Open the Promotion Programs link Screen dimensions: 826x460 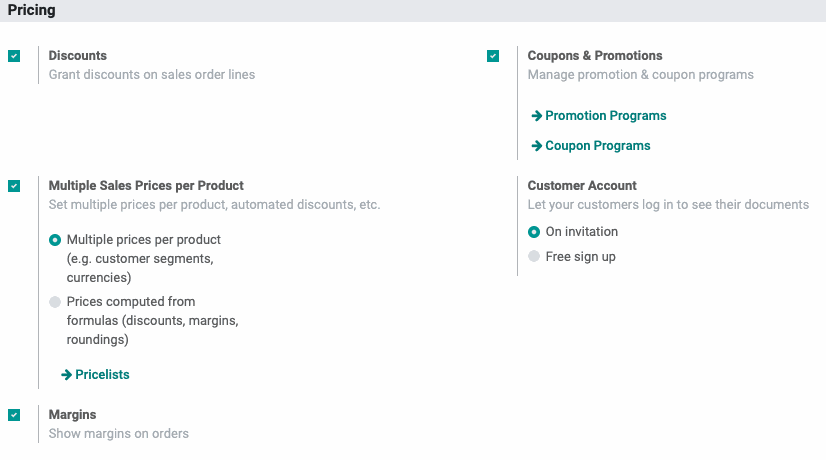point(605,115)
